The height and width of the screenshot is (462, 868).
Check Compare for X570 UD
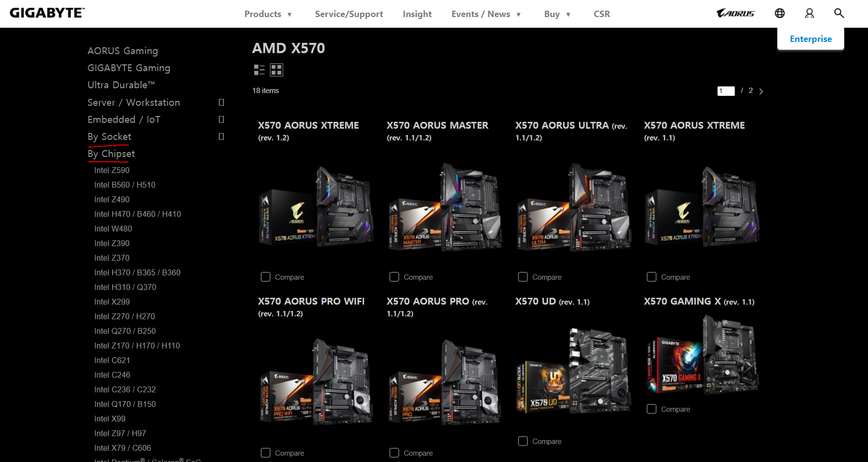523,441
